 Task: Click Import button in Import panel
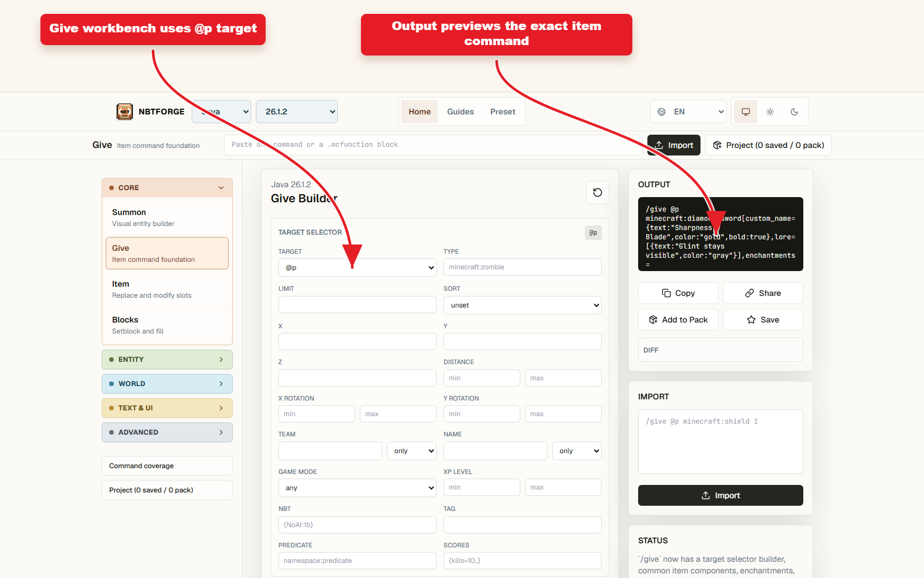click(x=721, y=495)
